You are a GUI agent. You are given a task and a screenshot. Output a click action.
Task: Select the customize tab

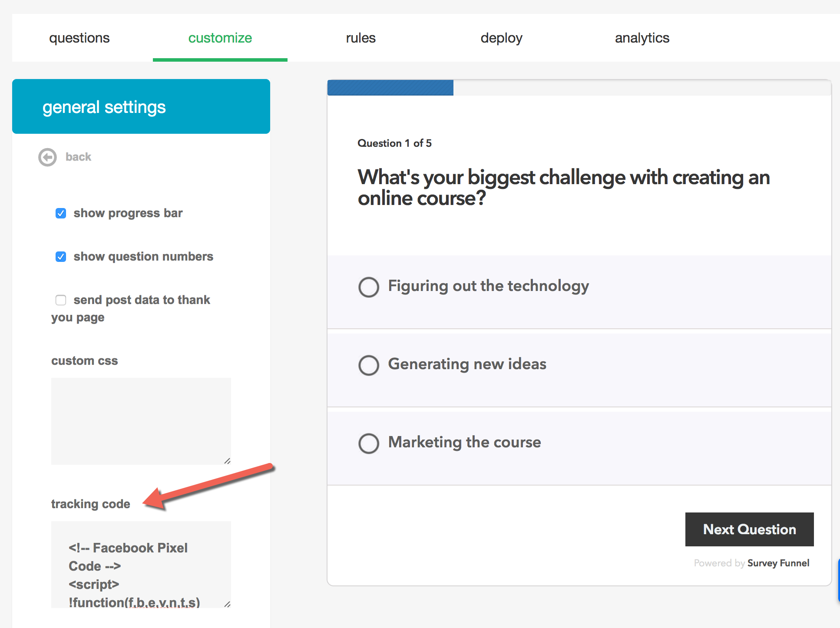220,38
